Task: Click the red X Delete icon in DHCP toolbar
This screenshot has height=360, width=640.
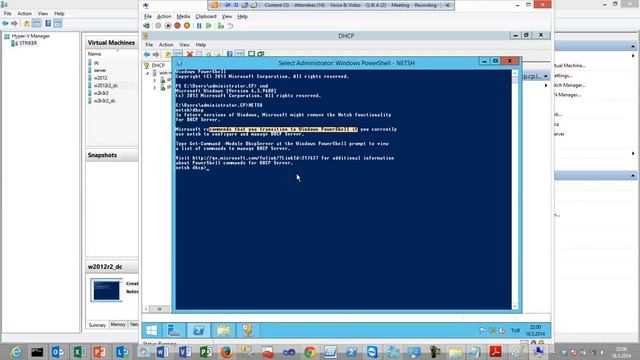Action: point(190,54)
